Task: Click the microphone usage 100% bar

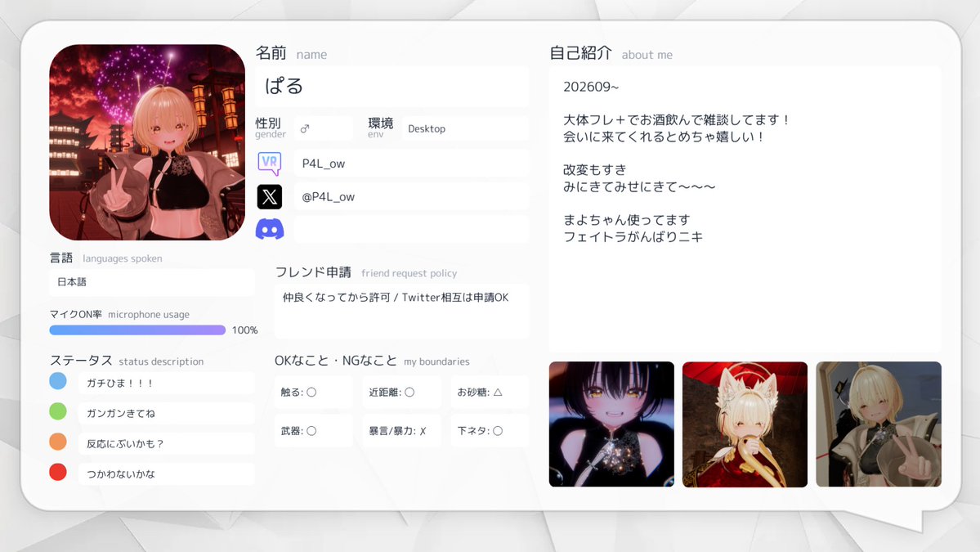Action: pyautogui.click(x=137, y=330)
